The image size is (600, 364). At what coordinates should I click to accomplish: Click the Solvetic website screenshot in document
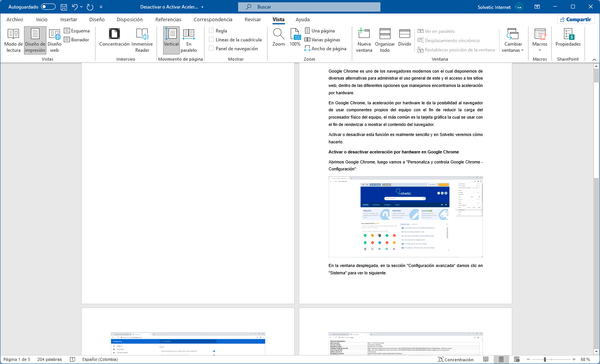(x=406, y=217)
